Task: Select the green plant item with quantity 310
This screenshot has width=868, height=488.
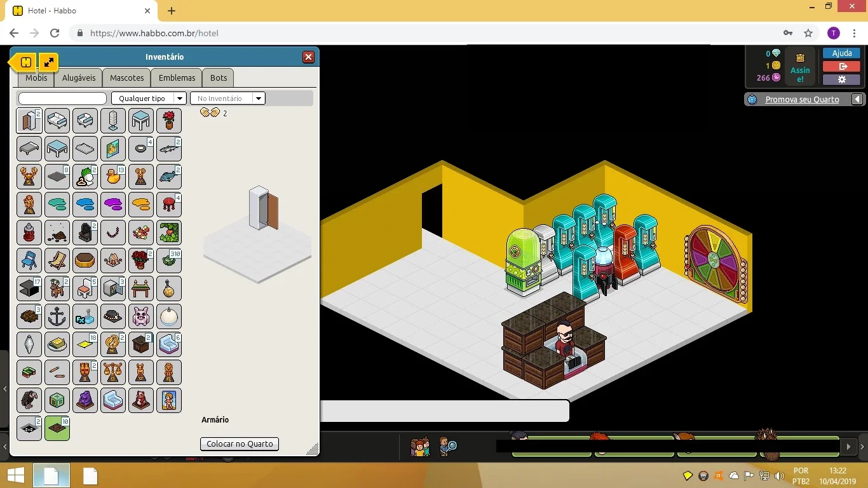Action: tap(169, 261)
